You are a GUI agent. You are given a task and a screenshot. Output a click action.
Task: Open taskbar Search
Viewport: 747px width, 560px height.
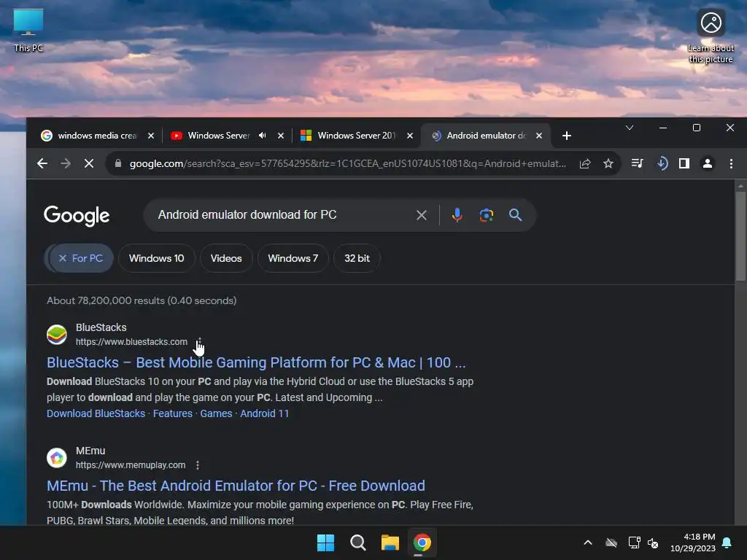357,542
